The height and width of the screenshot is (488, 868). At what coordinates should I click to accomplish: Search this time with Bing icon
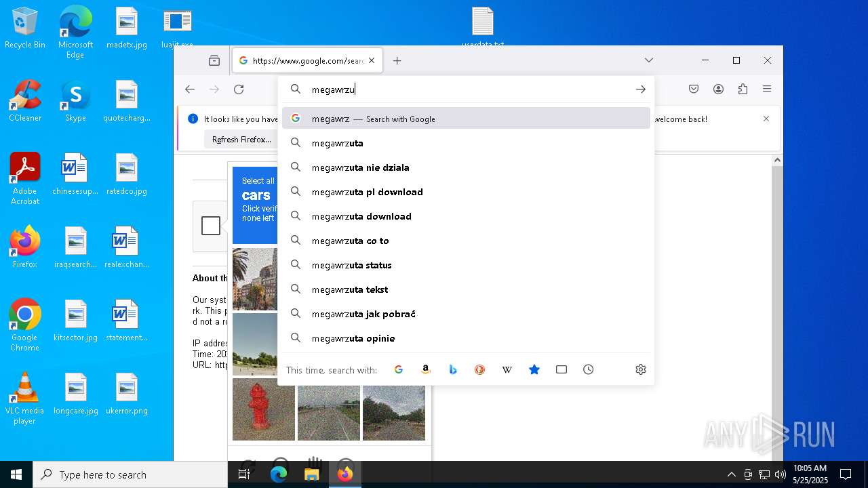[453, 369]
